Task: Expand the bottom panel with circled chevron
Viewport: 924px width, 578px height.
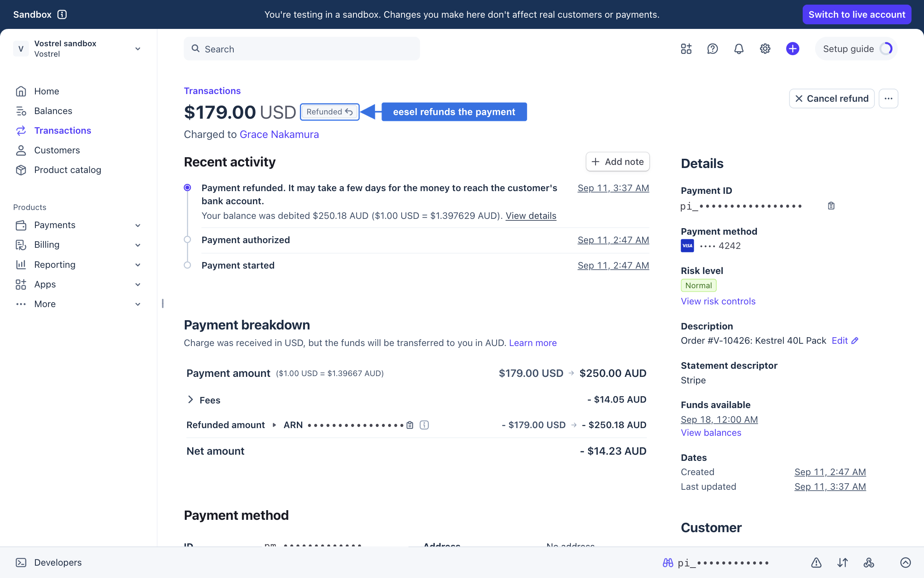Action: (905, 563)
